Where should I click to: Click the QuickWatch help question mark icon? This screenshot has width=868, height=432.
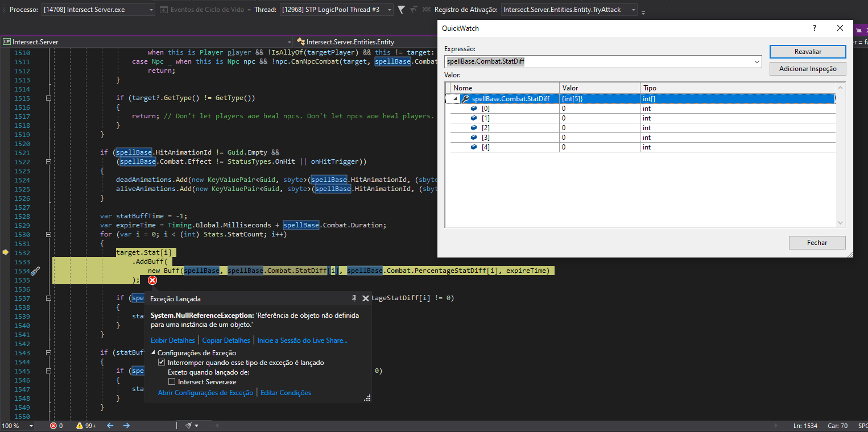click(814, 27)
